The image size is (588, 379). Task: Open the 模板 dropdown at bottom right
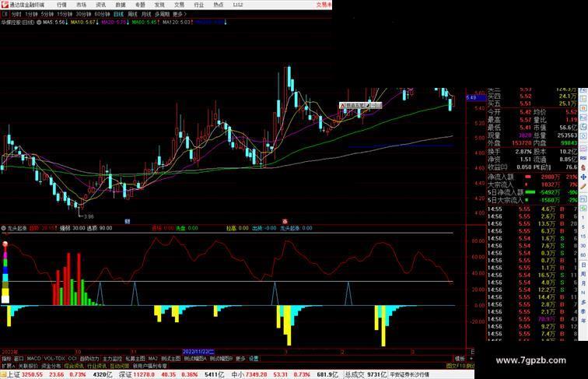[460, 359]
